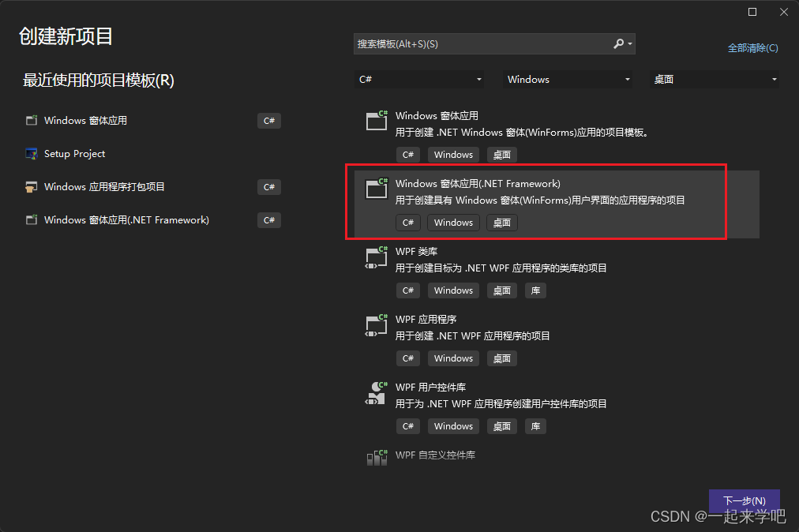Screen dimensions: 799x532
Task: Click the 库 tag under WPF 类库
Action: [535, 290]
